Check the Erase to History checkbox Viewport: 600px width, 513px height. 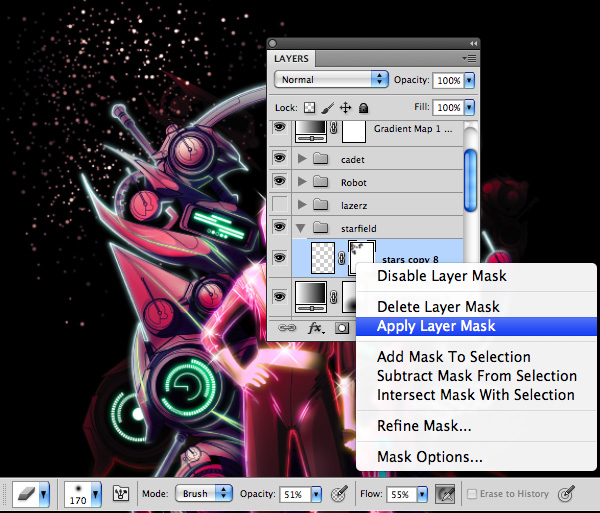pos(472,494)
